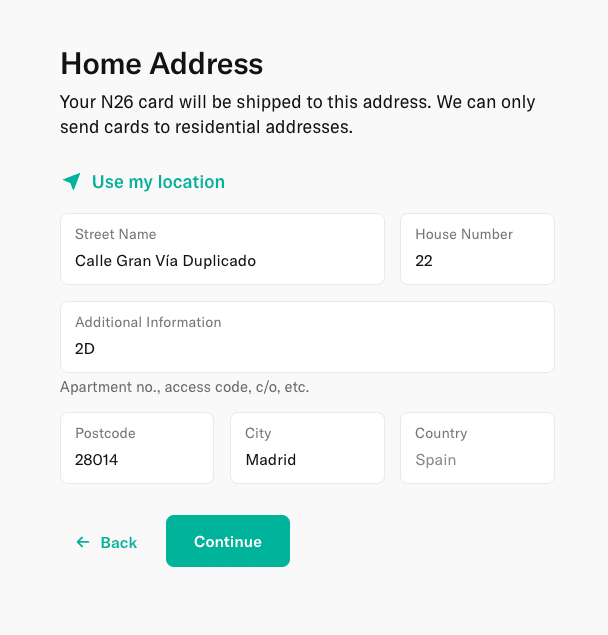Click the postcode value 28014
Viewport: 608px width, 635px height.
coord(96,460)
